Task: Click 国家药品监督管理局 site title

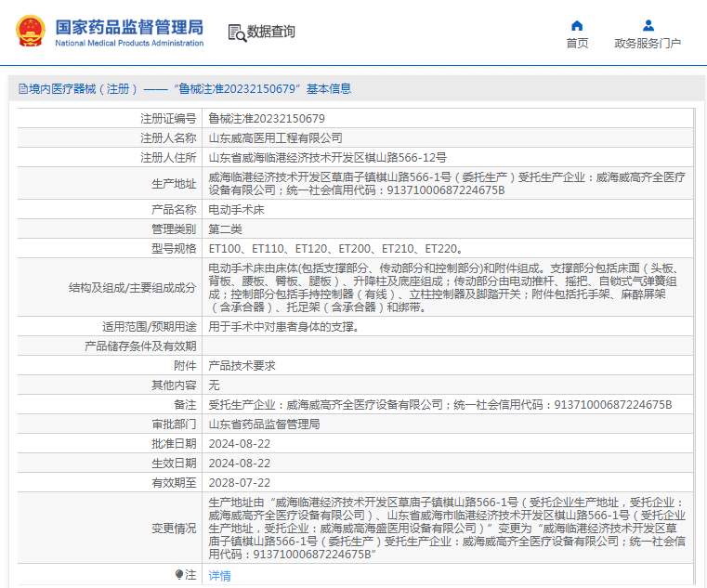Action: point(129,27)
